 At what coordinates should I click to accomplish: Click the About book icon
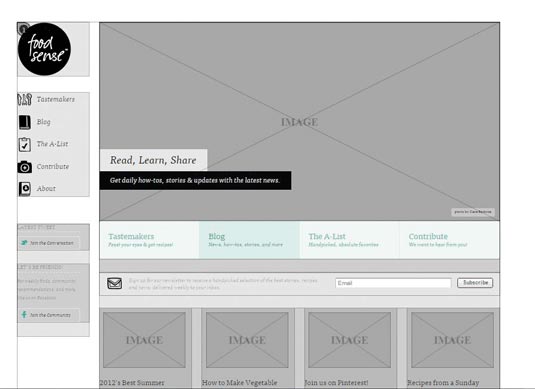[25, 189]
